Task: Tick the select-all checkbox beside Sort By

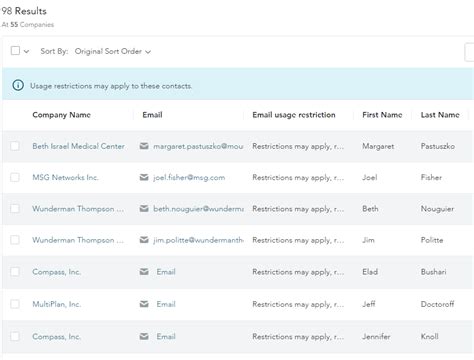Action: (x=15, y=51)
